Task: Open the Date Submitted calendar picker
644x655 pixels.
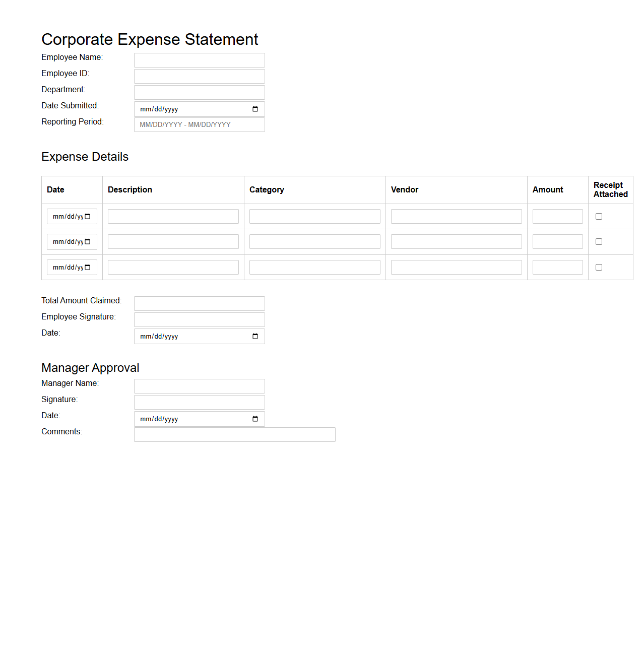Action: [x=254, y=109]
